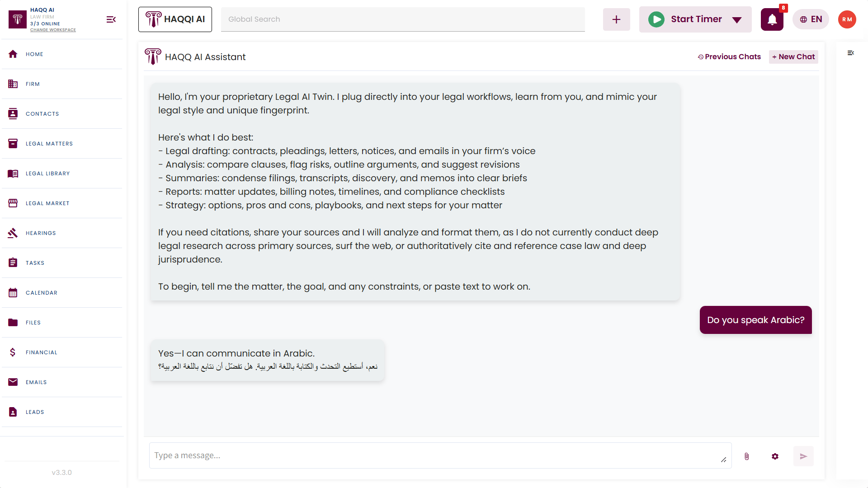Collapse the left sidebar menu
Screen dimensions: 868x488
pos(111,19)
